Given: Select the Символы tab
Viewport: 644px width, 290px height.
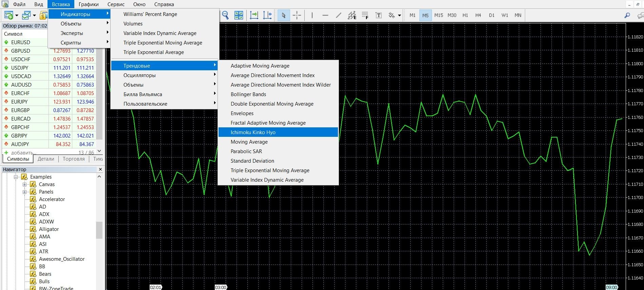Looking at the screenshot, I should 18,159.
